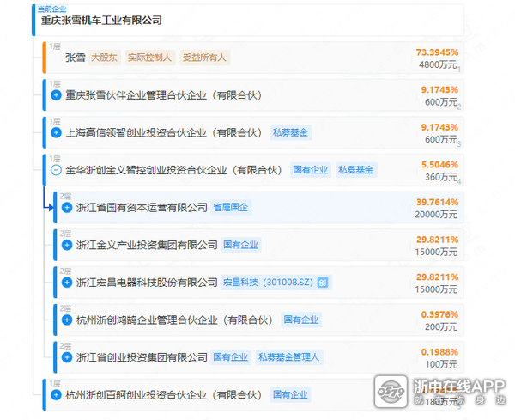Click plus icon beside 杭州浙创百舸创业投资合伙企业
The width and height of the screenshot is (515, 420).
click(57, 395)
